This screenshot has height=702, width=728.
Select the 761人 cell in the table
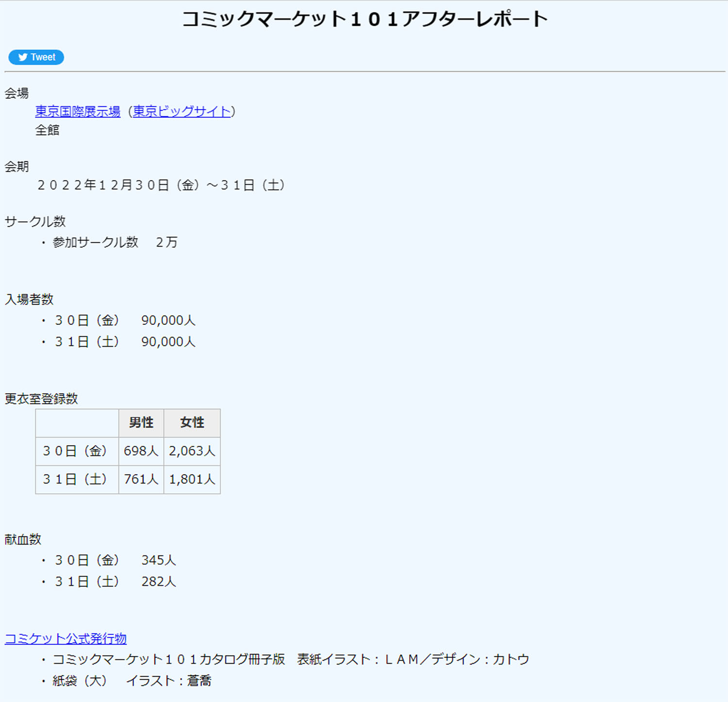[141, 479]
